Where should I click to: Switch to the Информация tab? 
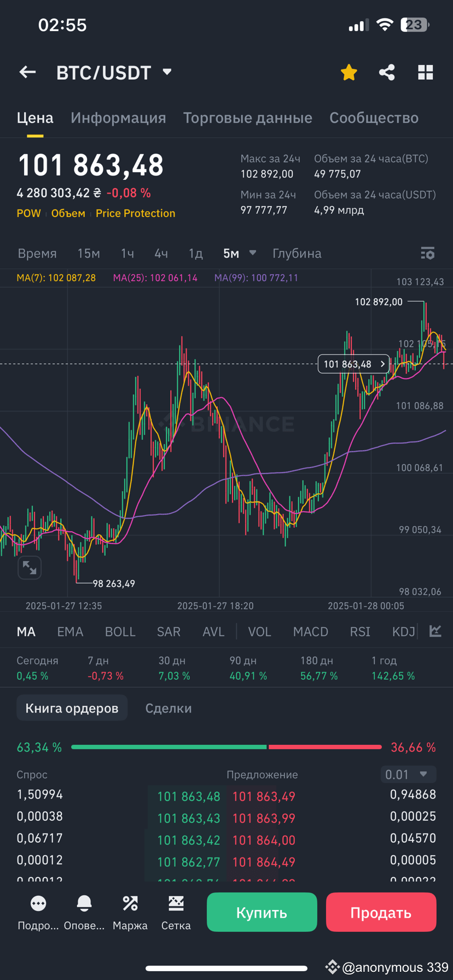(x=118, y=118)
